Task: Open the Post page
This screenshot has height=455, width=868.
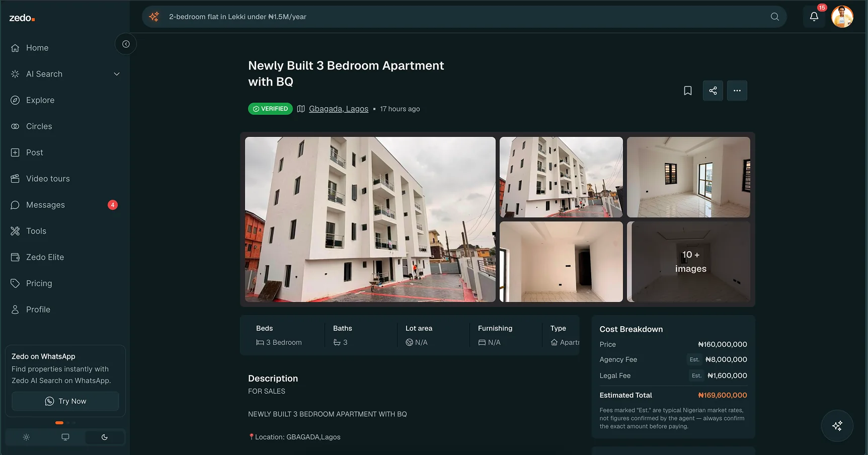Action: [x=35, y=153]
